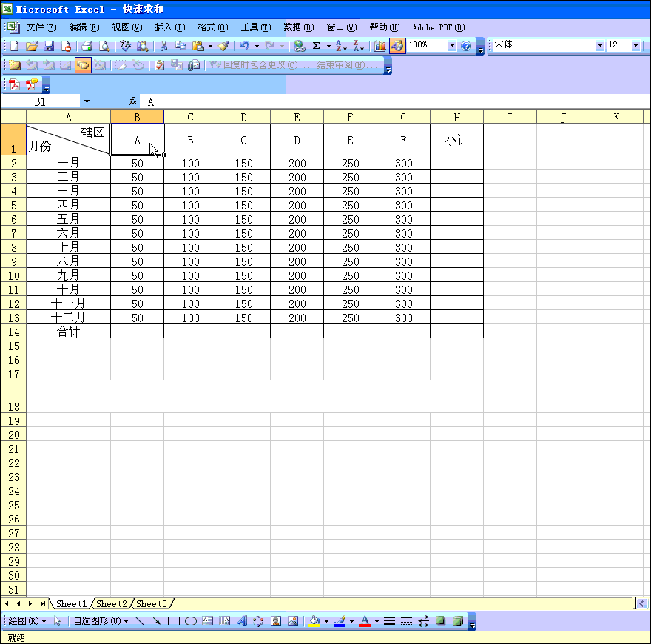
Task: Insert WordArt from the drawing toolbar
Action: point(241,621)
